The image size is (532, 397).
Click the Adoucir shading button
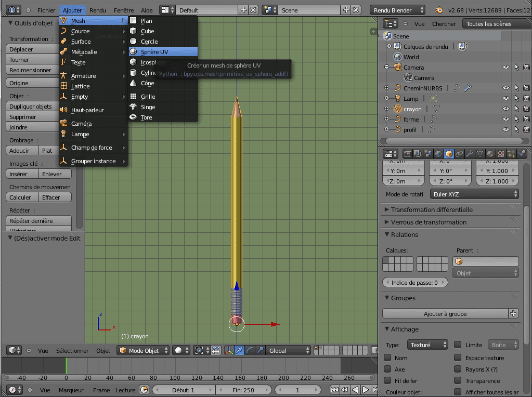22,151
